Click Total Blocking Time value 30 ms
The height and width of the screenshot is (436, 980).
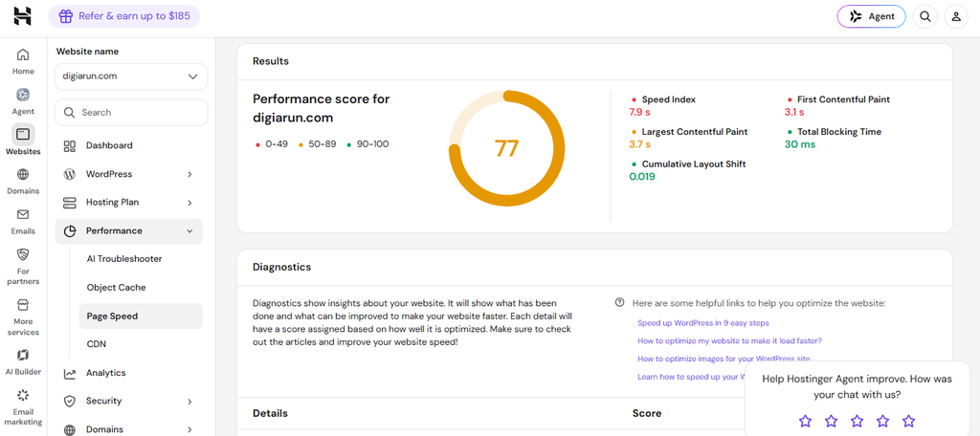pos(800,144)
